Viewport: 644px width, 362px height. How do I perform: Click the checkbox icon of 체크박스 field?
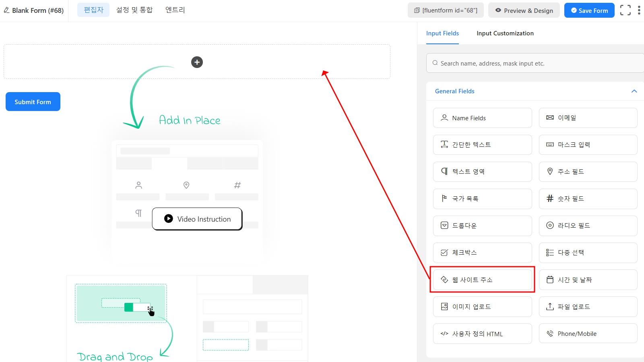444,253
